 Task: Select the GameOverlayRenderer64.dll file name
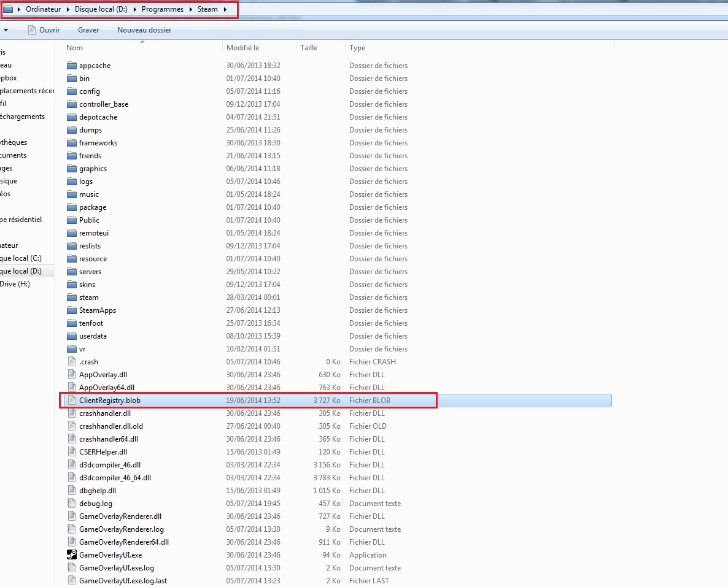coord(124,542)
